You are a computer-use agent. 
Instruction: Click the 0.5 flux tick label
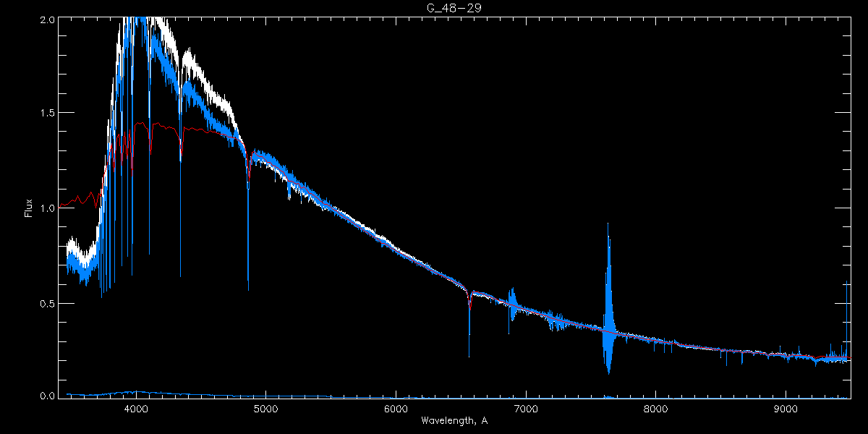pyautogui.click(x=47, y=303)
